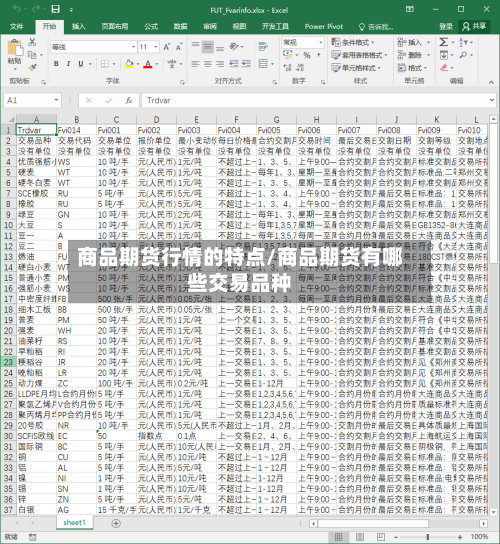Expand the Name Box dropdown arrow
Screen dimensions: 500x544
[56, 101]
